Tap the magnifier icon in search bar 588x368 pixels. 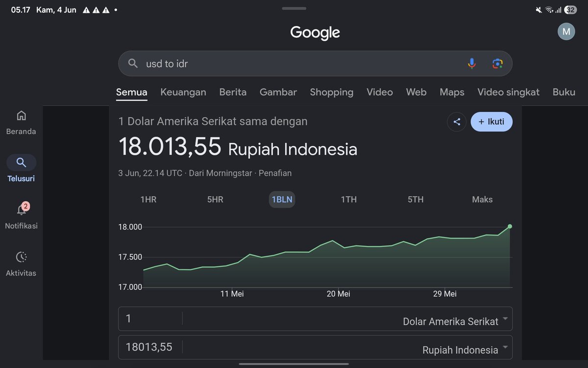pyautogui.click(x=133, y=63)
